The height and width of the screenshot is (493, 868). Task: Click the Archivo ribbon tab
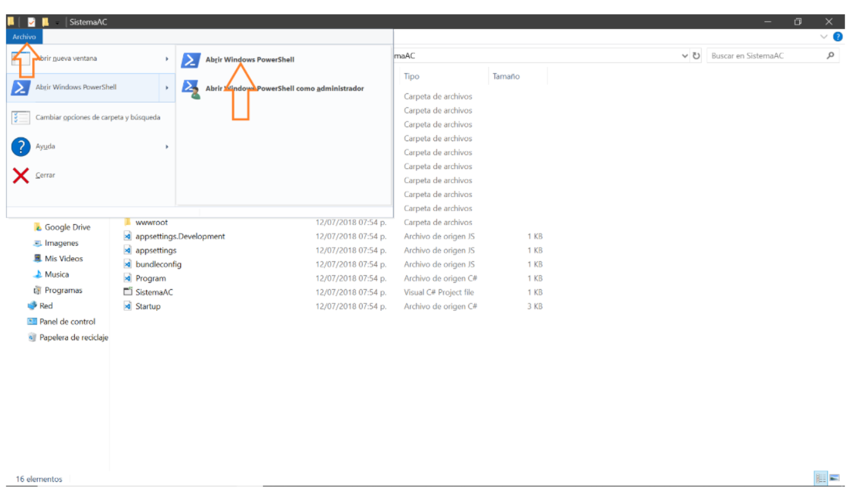pyautogui.click(x=24, y=37)
